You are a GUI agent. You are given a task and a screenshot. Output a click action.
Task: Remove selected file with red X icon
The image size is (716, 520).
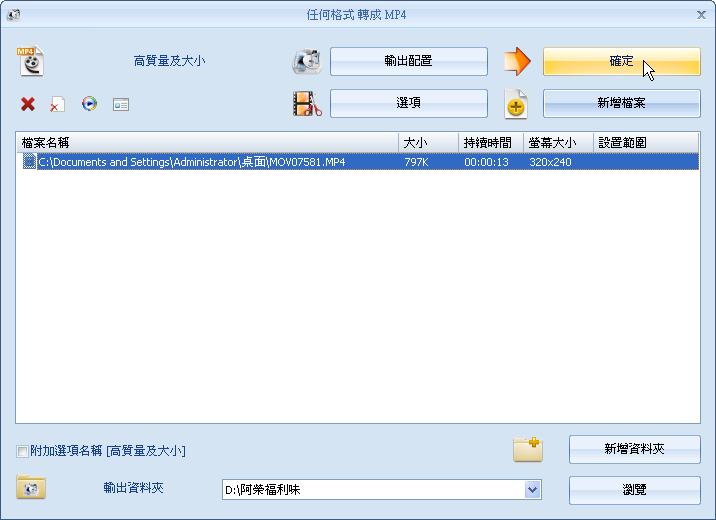[28, 104]
